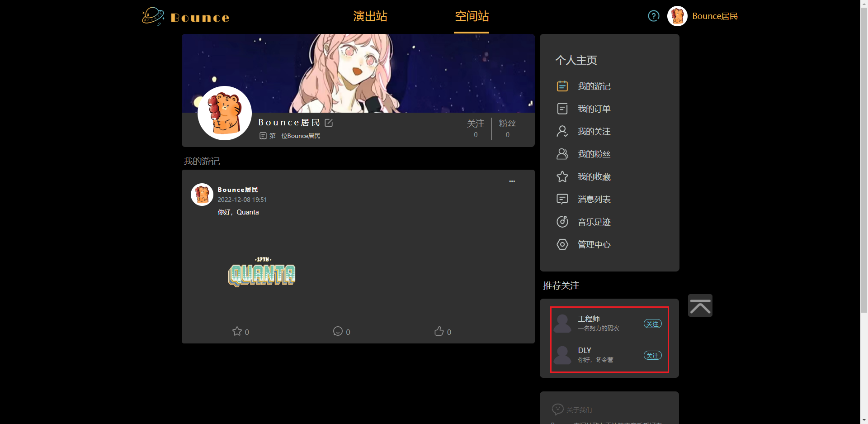The height and width of the screenshot is (424, 868).
Task: Open the help question mark icon
Action: 653,16
